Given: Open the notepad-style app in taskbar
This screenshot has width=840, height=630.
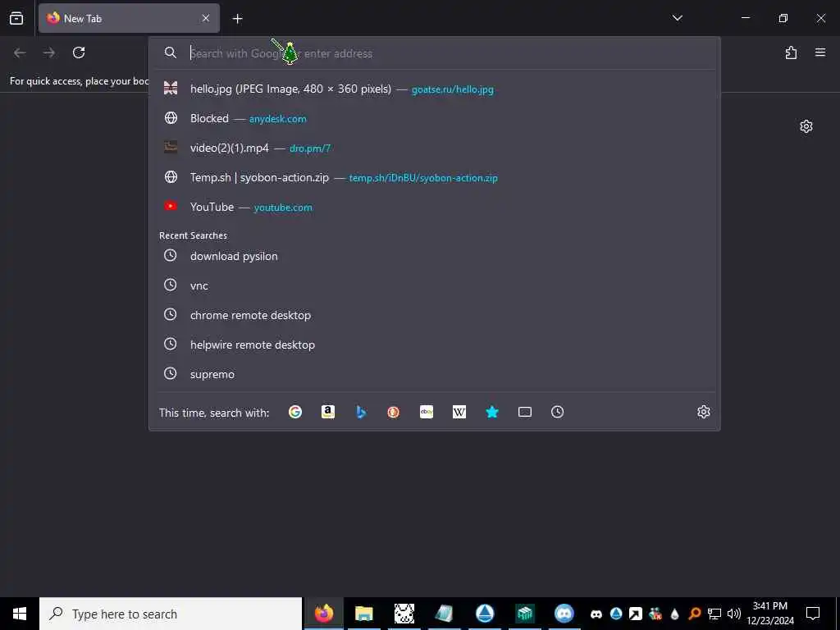Looking at the screenshot, I should click(x=444, y=614).
